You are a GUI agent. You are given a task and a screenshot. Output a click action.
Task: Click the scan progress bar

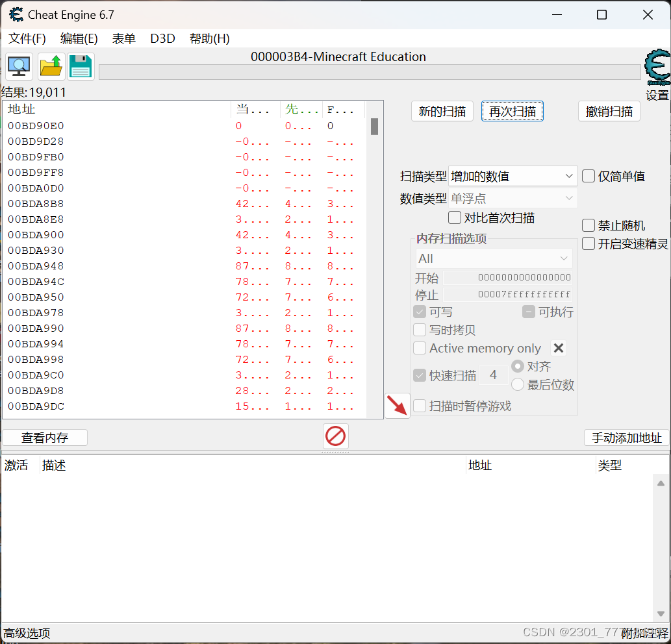[x=370, y=72]
